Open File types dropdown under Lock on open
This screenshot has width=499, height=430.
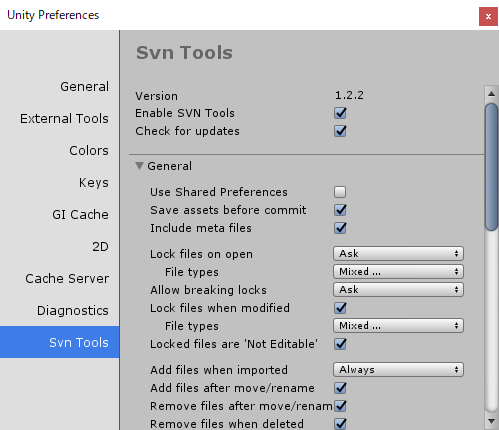pos(398,272)
